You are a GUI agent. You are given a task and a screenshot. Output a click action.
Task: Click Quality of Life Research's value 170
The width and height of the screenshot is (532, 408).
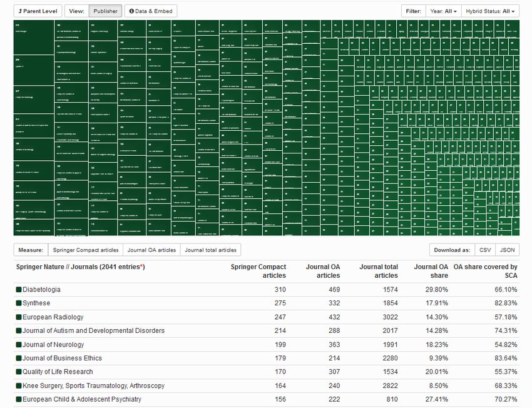[280, 372]
